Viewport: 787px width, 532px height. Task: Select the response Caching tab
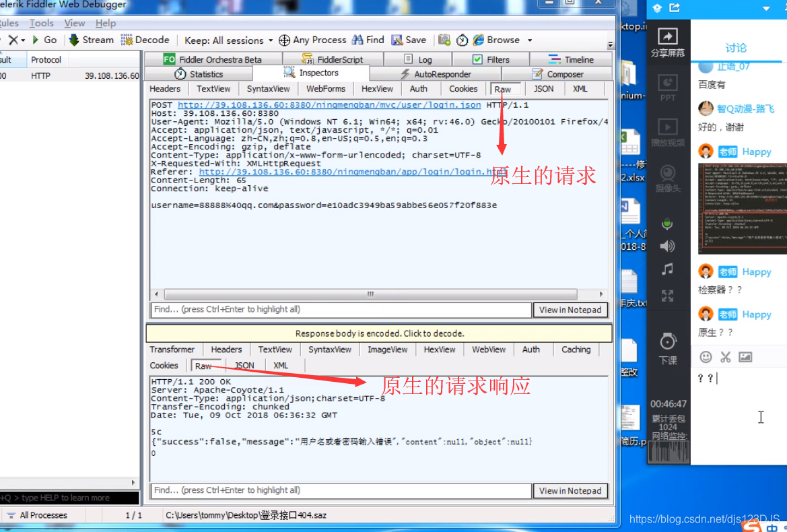[576, 350]
